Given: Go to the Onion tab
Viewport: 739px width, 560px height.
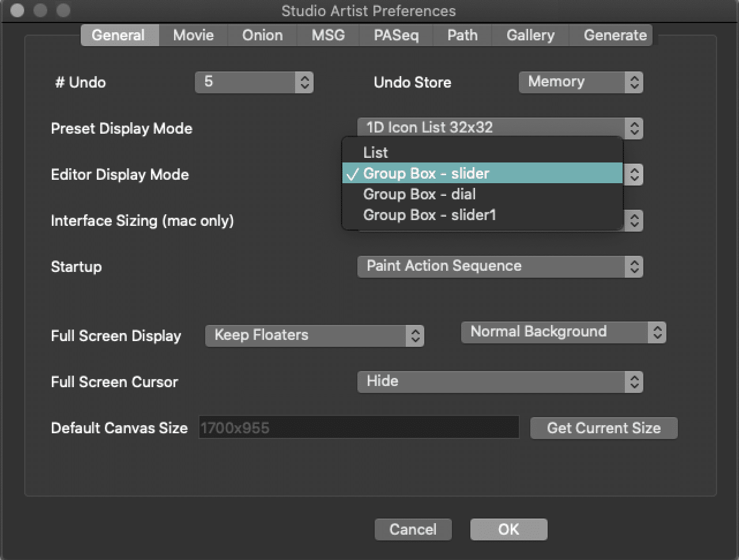Looking at the screenshot, I should [262, 35].
